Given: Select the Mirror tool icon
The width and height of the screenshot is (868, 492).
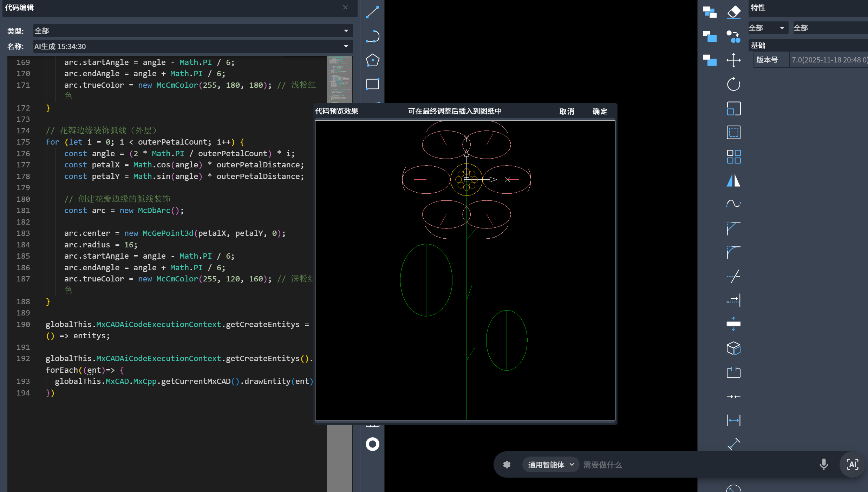Looking at the screenshot, I should (733, 180).
